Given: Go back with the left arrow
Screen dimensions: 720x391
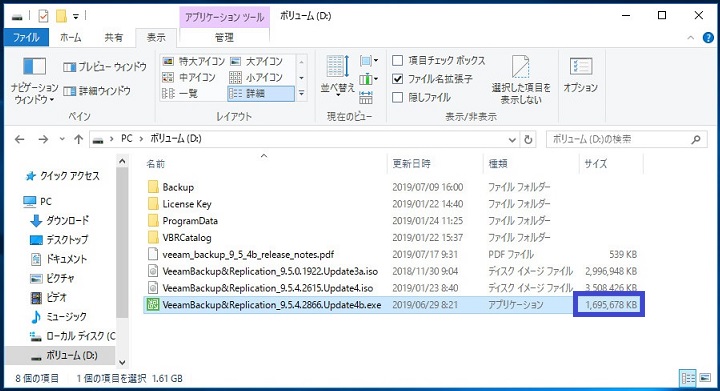Looking at the screenshot, I should 19,139.
